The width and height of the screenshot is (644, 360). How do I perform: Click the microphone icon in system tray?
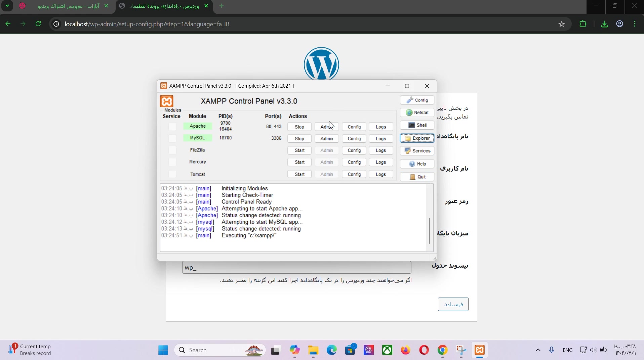[x=552, y=350]
